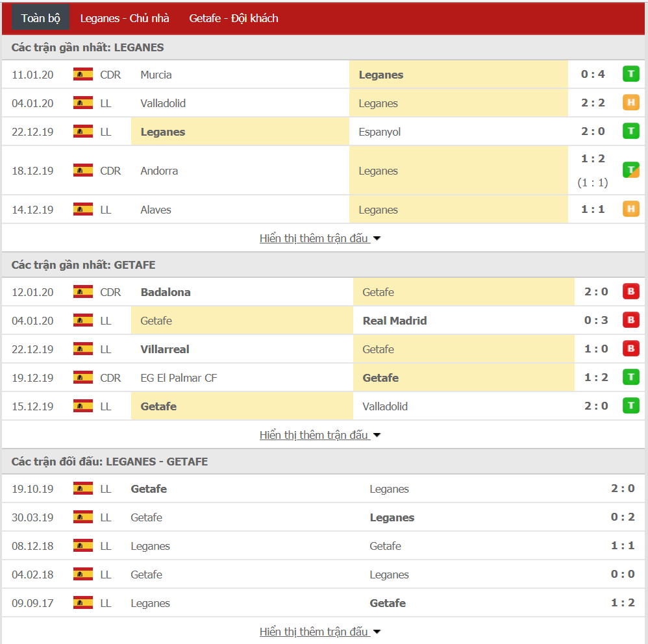Click bold Getafe in 09.09.17 head-to-head row
This screenshot has width=648, height=644.
coord(388,603)
